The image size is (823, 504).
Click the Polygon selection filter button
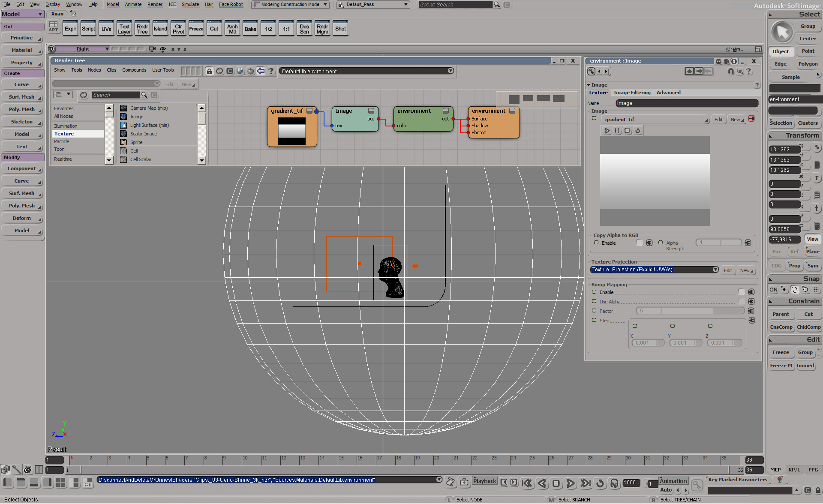pos(808,64)
